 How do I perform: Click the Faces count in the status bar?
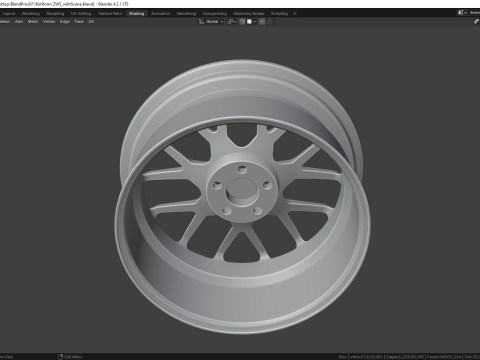445,357
